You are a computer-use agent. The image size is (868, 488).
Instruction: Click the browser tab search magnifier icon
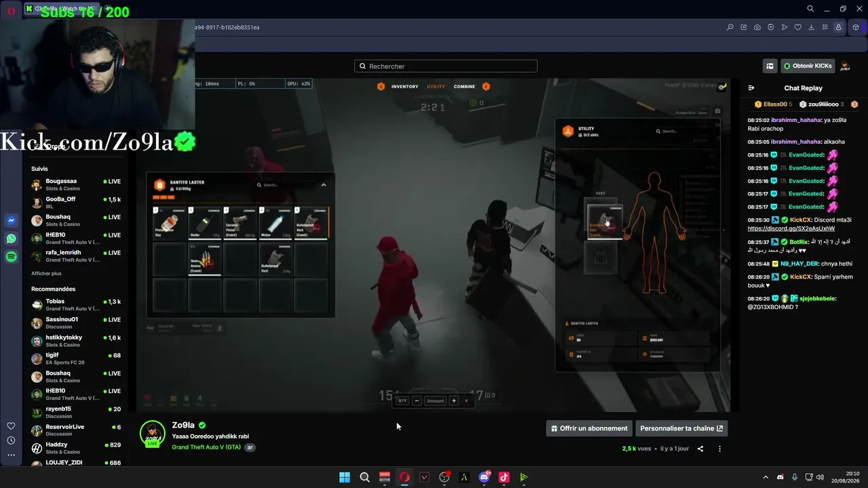pyautogui.click(x=810, y=9)
